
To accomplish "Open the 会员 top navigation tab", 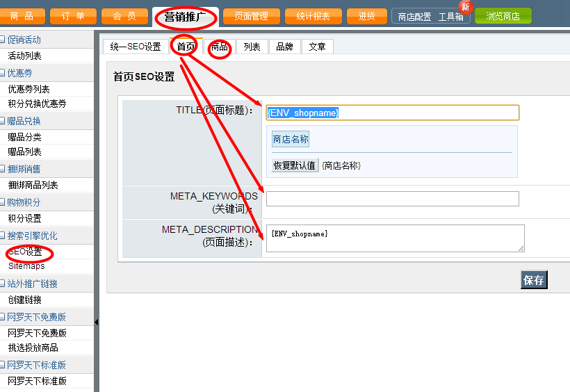I will tap(124, 16).
